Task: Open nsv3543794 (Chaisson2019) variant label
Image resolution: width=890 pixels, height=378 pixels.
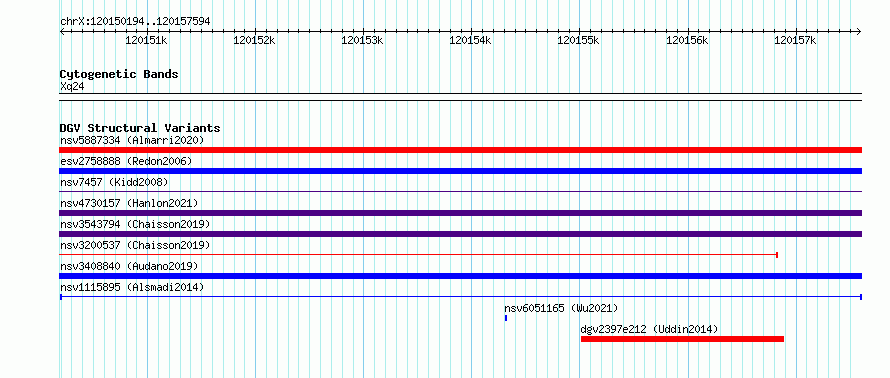Action: tap(135, 224)
